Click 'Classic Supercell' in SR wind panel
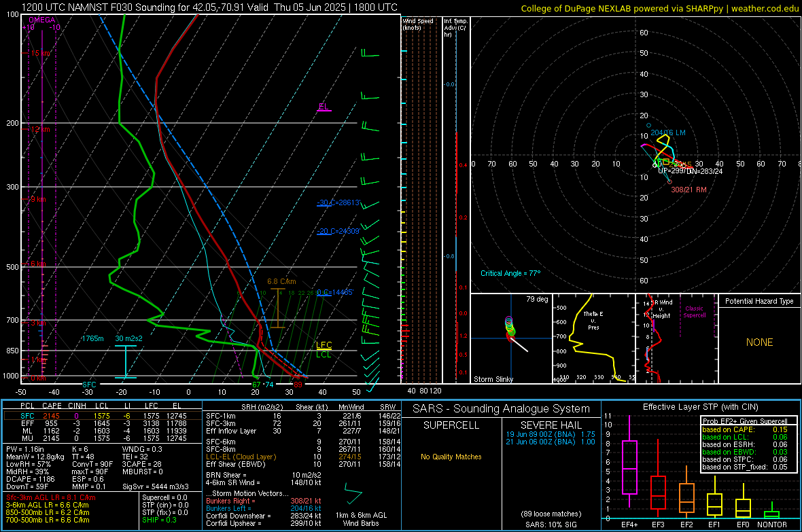802x532 pixels. click(694, 312)
